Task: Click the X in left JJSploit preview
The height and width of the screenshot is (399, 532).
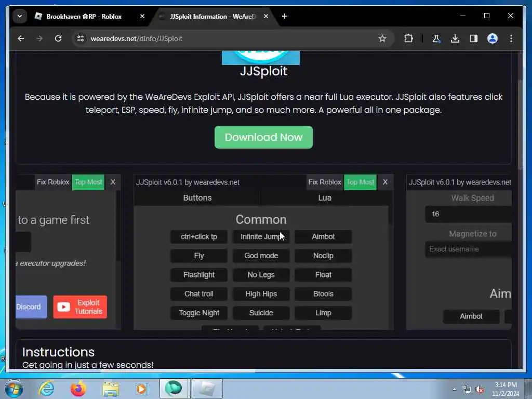Action: click(113, 182)
